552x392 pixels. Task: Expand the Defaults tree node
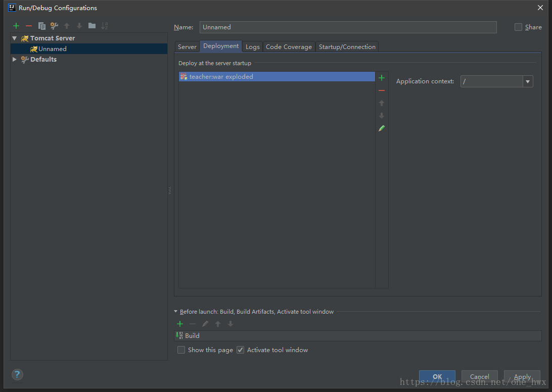tap(15, 59)
